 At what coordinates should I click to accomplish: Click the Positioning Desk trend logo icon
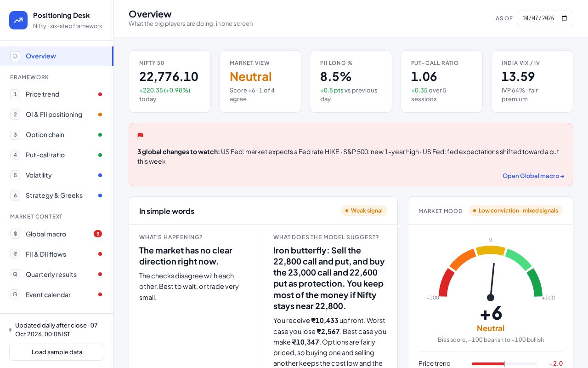click(x=18, y=20)
